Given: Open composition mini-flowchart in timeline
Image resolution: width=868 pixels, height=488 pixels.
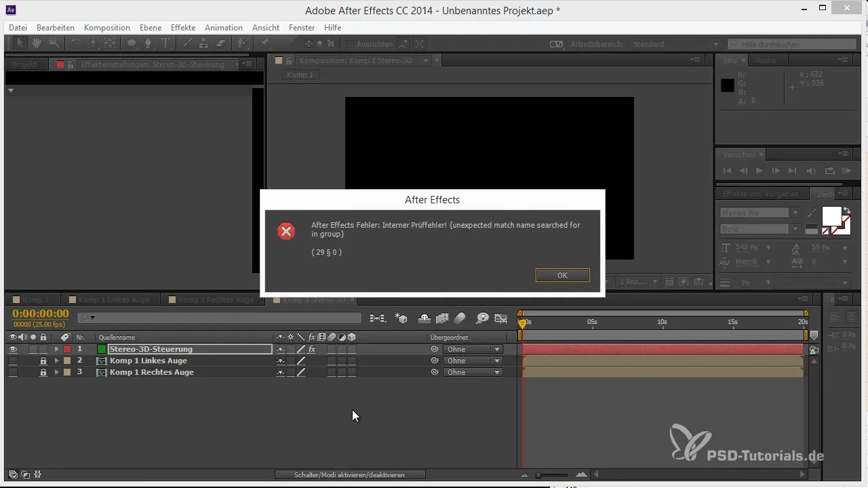Looking at the screenshot, I should (x=377, y=318).
